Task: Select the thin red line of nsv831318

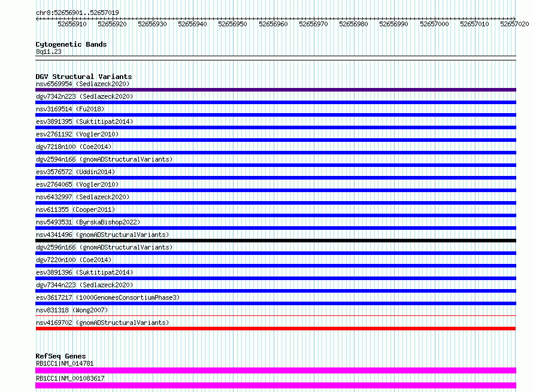Action: tap(275, 315)
